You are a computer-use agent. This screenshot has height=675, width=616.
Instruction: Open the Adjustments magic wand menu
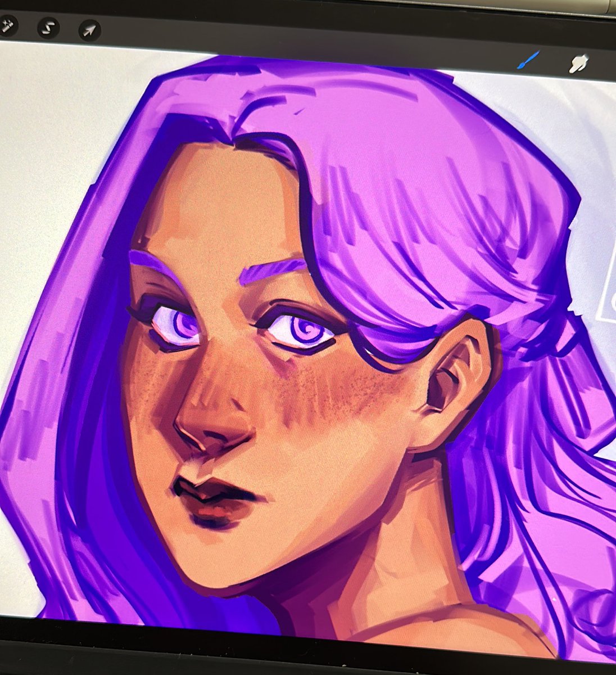click(x=8, y=25)
